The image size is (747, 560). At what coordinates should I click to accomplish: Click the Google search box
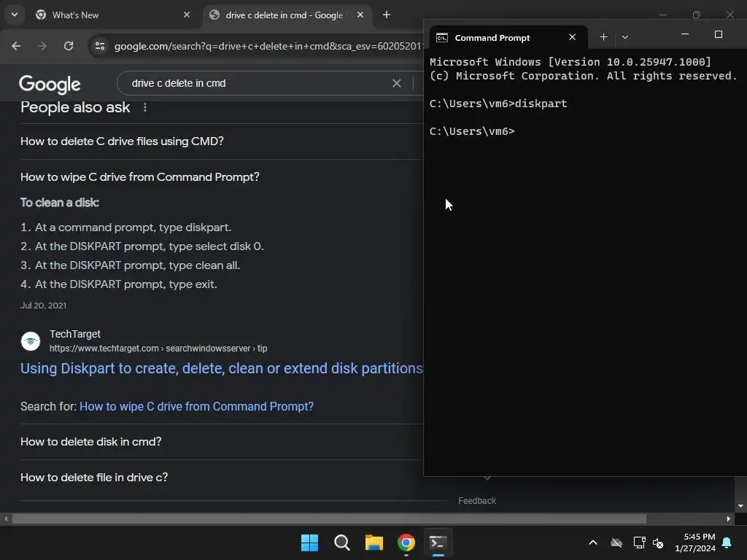(258, 83)
